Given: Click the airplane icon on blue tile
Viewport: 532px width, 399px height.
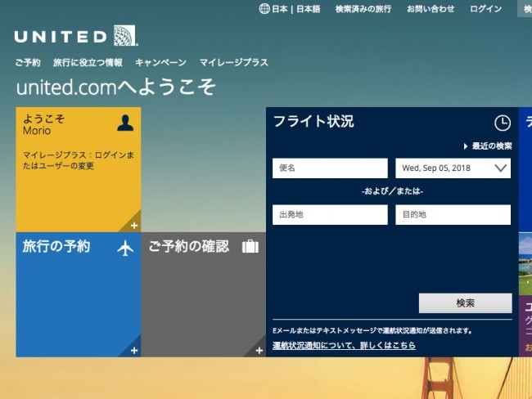Looking at the screenshot, I should point(125,248).
